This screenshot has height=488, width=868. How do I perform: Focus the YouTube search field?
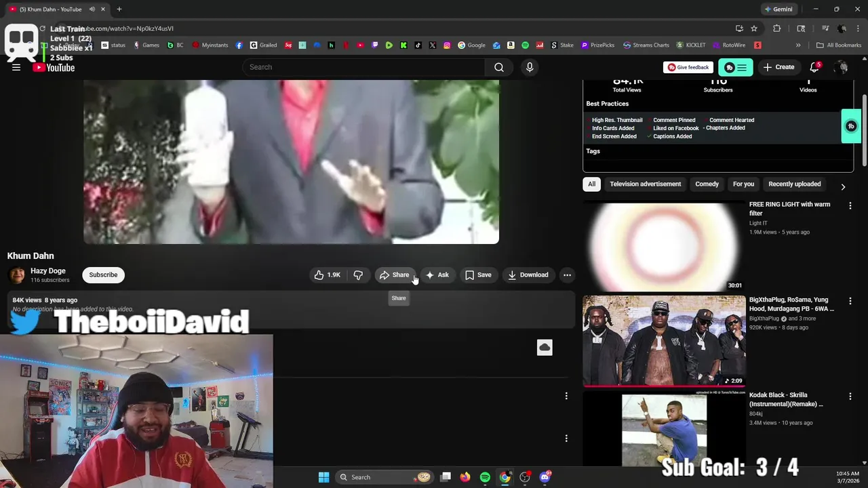pos(363,67)
